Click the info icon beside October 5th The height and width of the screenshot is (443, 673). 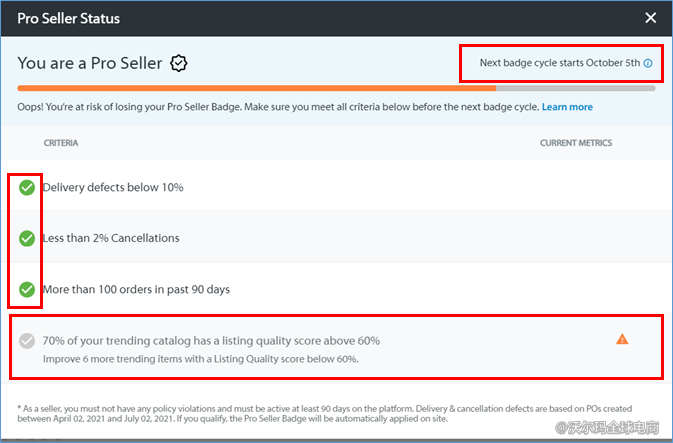pos(648,63)
